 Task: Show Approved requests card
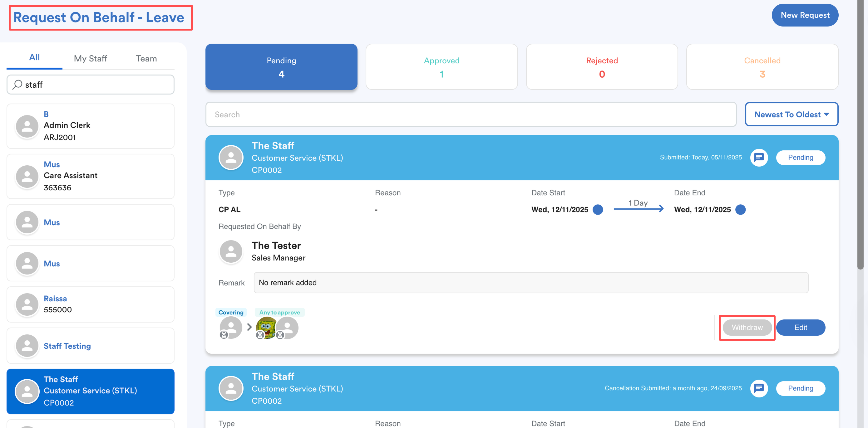click(441, 67)
